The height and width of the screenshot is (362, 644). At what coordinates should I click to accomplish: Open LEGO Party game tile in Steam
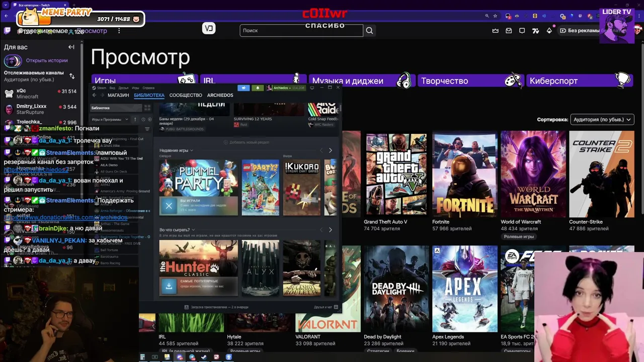tap(260, 188)
